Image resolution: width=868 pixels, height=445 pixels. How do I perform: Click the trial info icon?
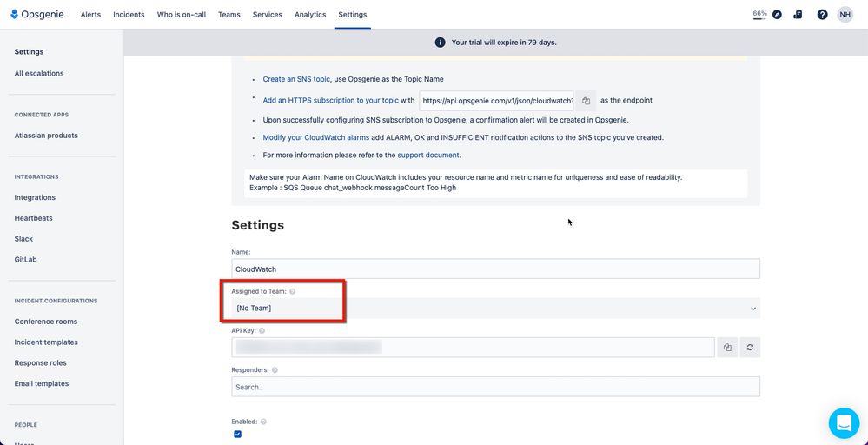click(x=441, y=43)
